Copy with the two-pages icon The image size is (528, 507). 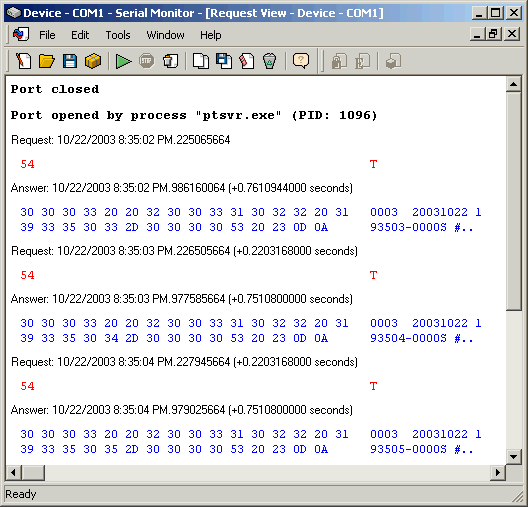point(200,61)
